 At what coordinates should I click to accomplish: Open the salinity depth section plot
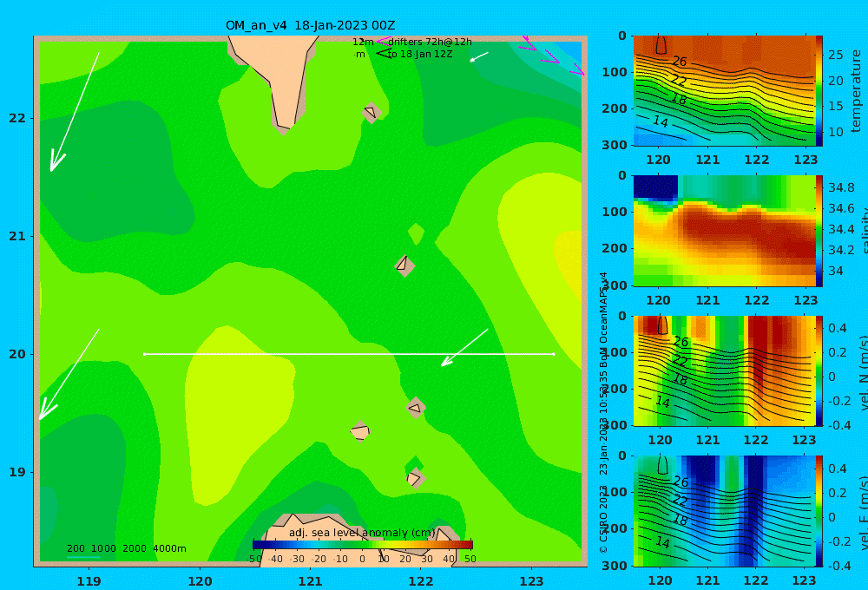(x=725, y=231)
